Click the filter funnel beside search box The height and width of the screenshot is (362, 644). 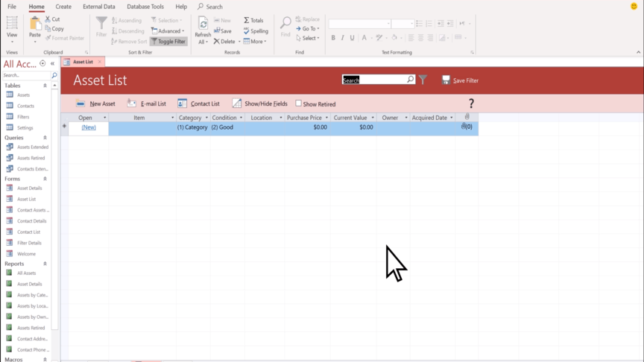423,80
